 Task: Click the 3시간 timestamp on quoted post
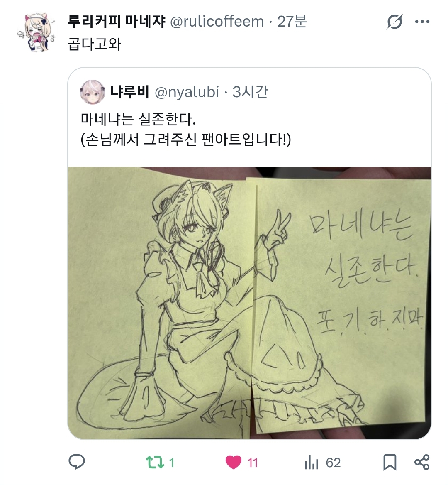(250, 92)
